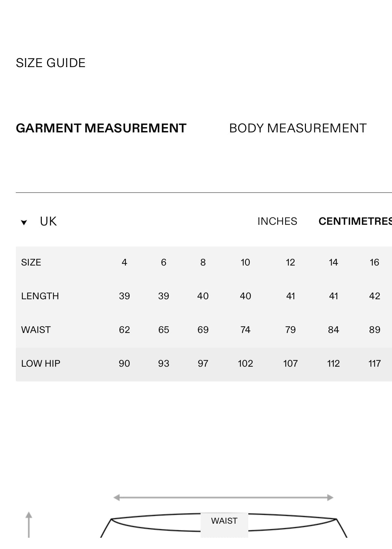
Task: Switch to Body Measurement tab
Action: 298,128
